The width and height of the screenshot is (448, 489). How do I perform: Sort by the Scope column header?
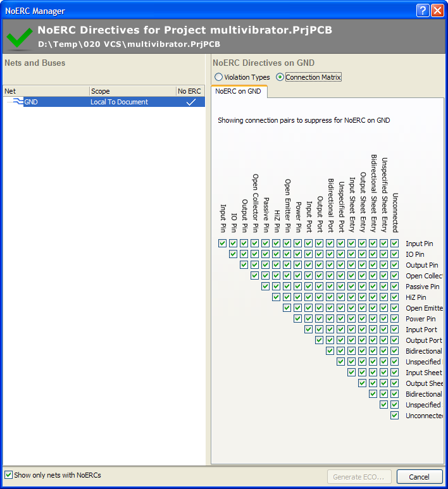[x=133, y=91]
